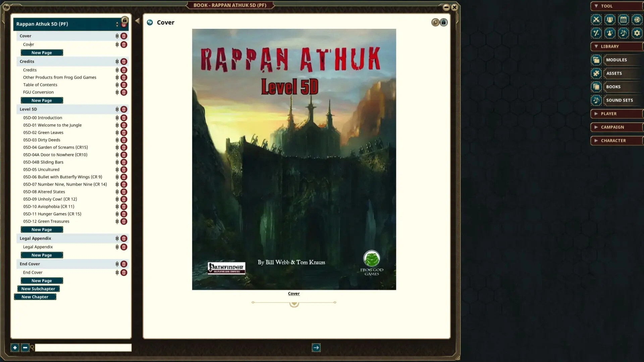Open the Calendar tool icon
644x362 pixels.
point(623,19)
